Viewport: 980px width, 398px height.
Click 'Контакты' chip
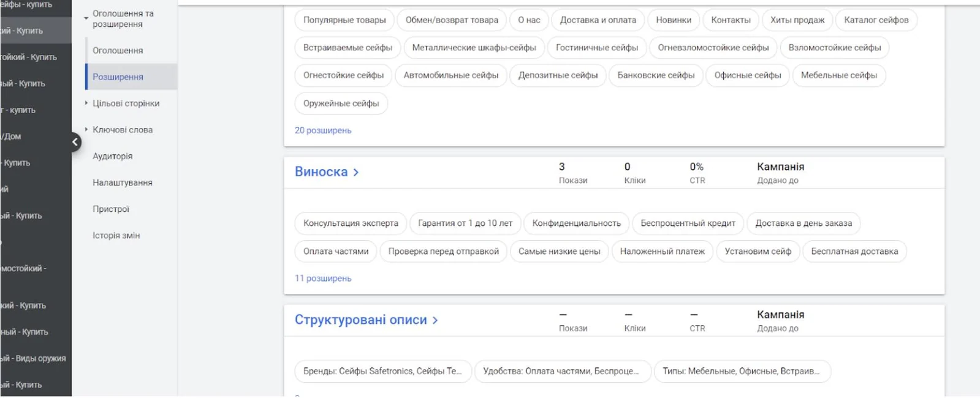(731, 20)
